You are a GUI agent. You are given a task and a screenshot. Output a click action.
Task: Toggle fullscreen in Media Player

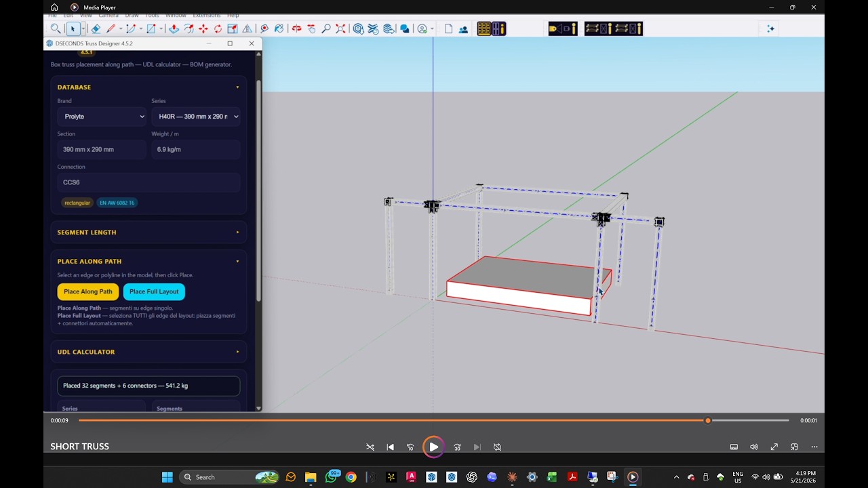(774, 447)
